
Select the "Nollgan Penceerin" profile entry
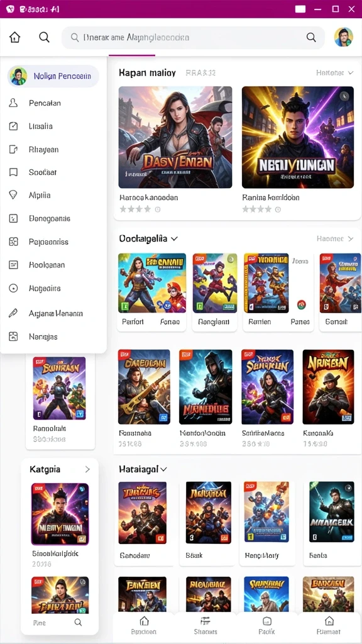(x=53, y=76)
